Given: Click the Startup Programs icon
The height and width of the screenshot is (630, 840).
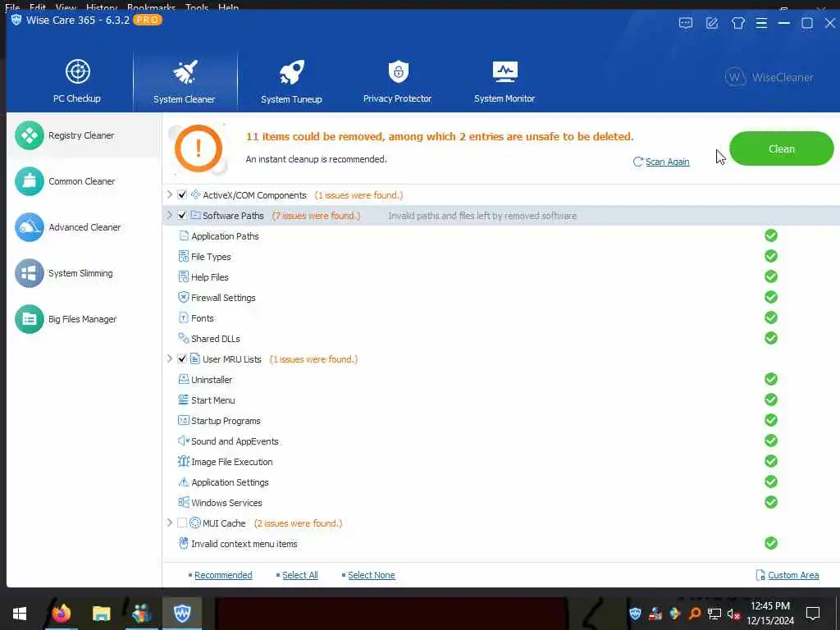Looking at the screenshot, I should [184, 421].
